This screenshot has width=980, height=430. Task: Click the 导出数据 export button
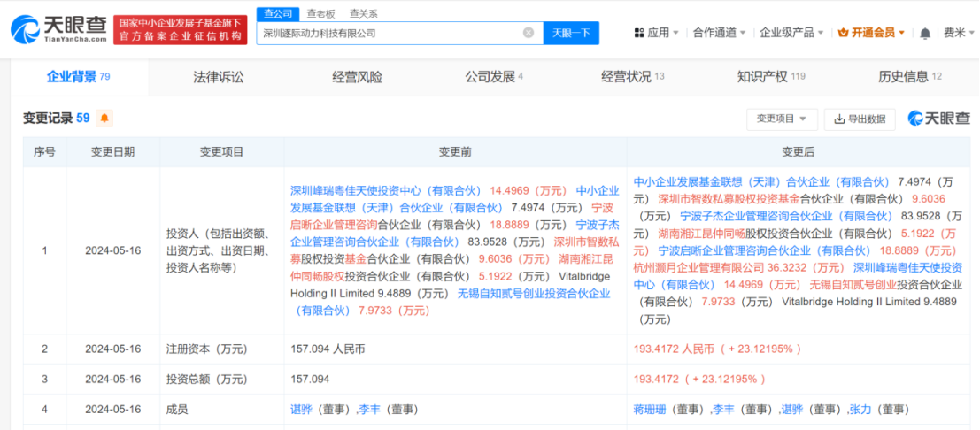[860, 119]
